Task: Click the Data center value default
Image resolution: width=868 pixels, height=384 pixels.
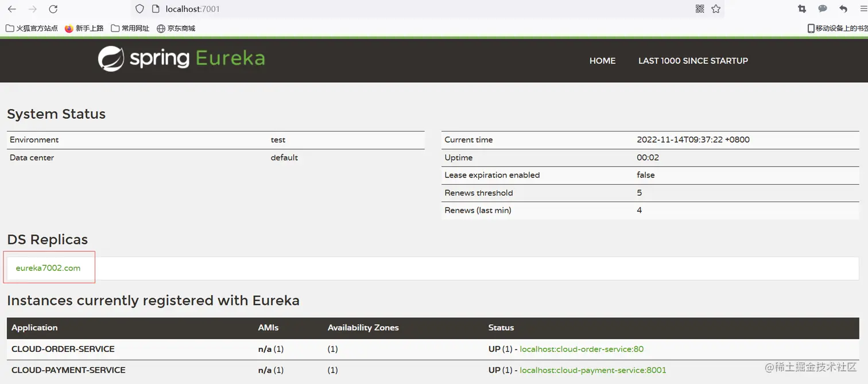Action: pos(284,158)
